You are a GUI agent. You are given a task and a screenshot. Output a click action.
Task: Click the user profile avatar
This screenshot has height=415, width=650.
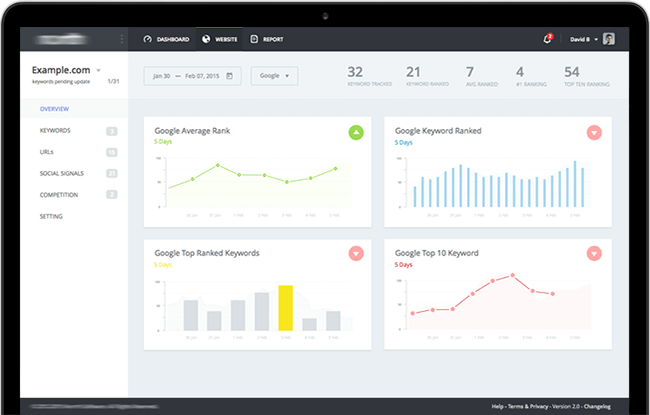pyautogui.click(x=608, y=39)
